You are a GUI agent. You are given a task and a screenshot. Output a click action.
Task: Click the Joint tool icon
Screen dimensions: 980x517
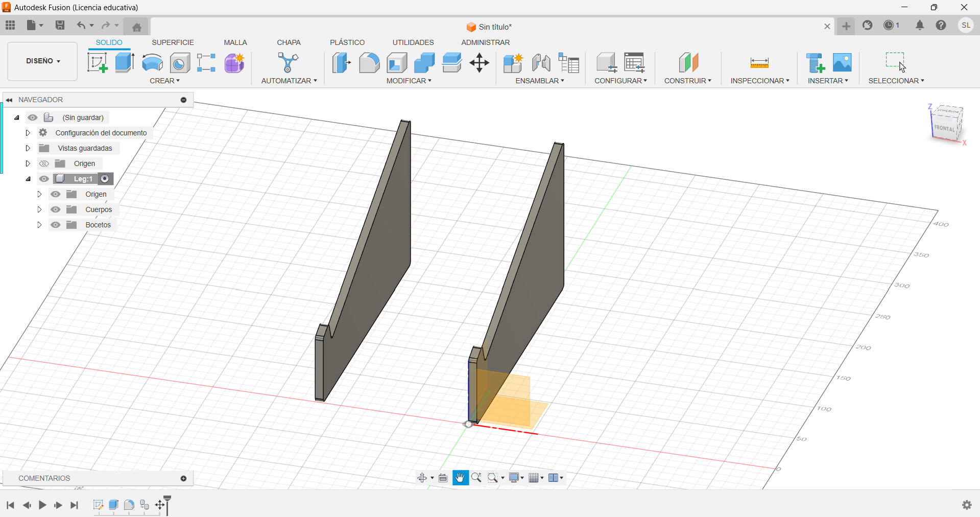coord(541,63)
